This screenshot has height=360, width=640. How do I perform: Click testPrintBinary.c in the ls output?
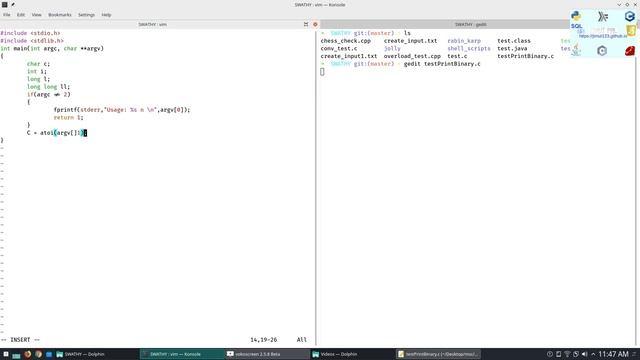pos(526,56)
